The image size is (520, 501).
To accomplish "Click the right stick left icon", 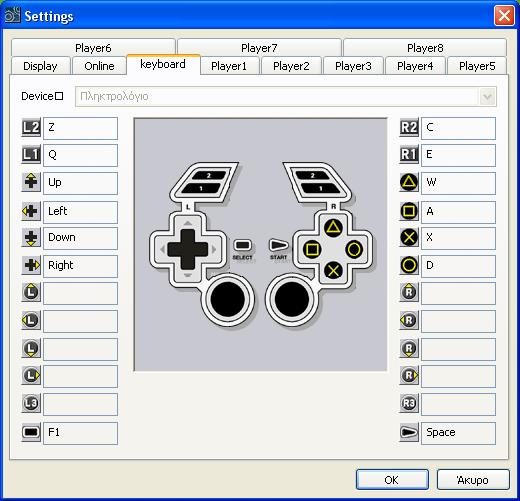I will (409, 321).
